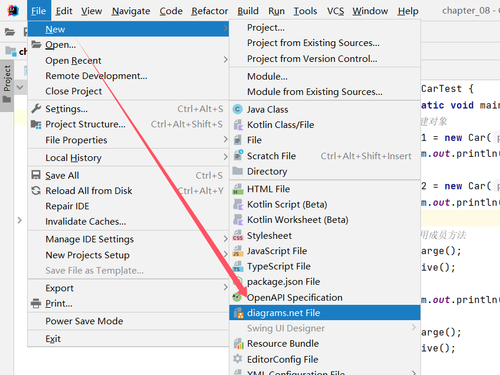Viewport: 500px width, 375px height.
Task: Click the Project Structure icon
Action: click(36, 124)
